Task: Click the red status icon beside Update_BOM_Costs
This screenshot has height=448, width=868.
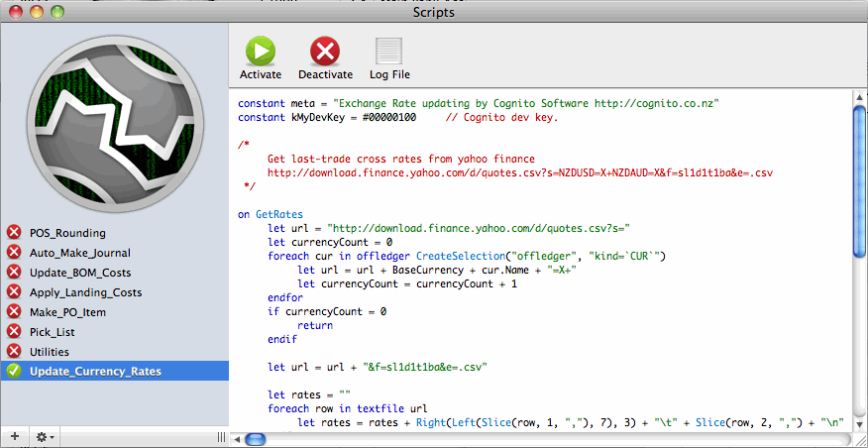Action: tap(14, 273)
